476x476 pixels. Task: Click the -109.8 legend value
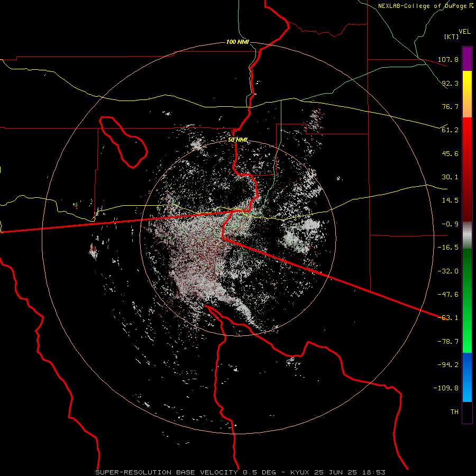446,388
